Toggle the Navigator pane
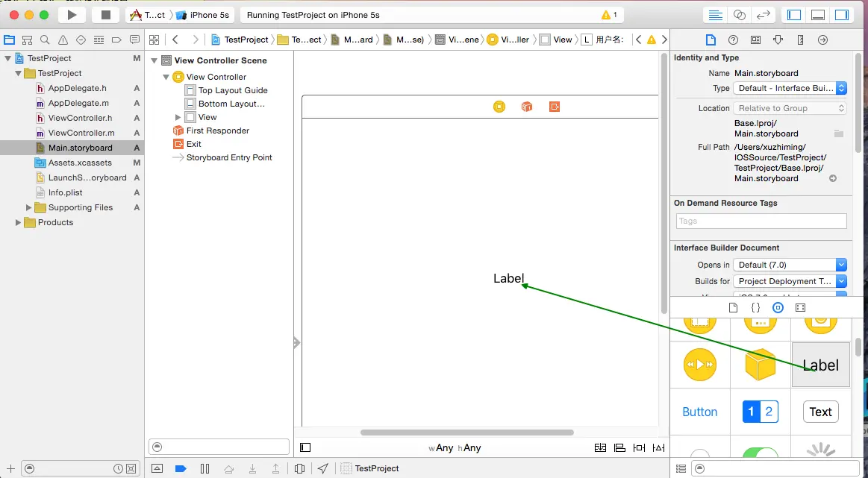 (794, 15)
